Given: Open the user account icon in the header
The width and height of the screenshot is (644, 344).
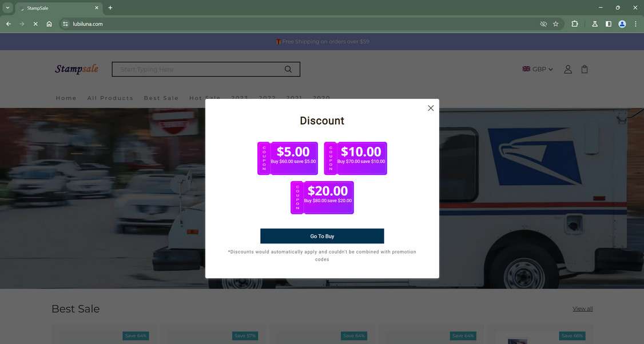Looking at the screenshot, I should click(568, 69).
